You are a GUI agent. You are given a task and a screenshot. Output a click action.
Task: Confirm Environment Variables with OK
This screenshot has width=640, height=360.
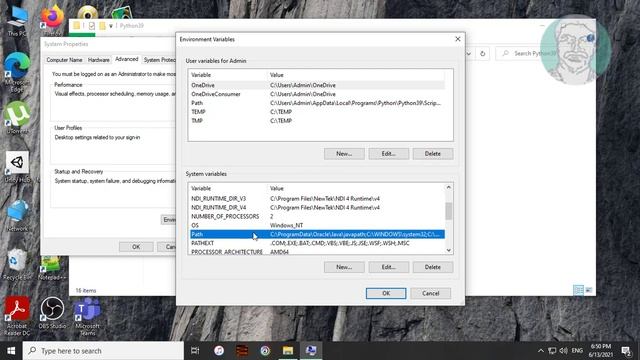(386, 293)
